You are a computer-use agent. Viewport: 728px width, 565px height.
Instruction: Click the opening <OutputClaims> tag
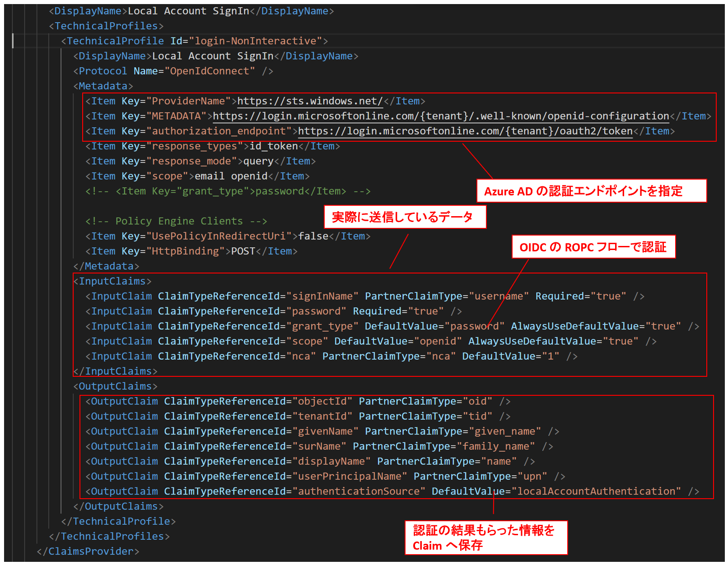(x=115, y=386)
